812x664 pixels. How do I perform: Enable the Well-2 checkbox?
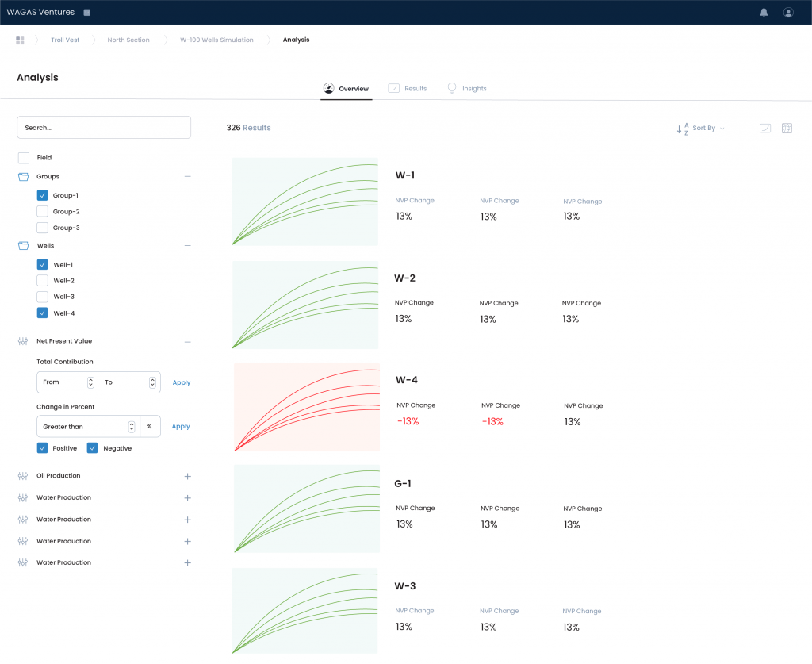click(x=42, y=281)
